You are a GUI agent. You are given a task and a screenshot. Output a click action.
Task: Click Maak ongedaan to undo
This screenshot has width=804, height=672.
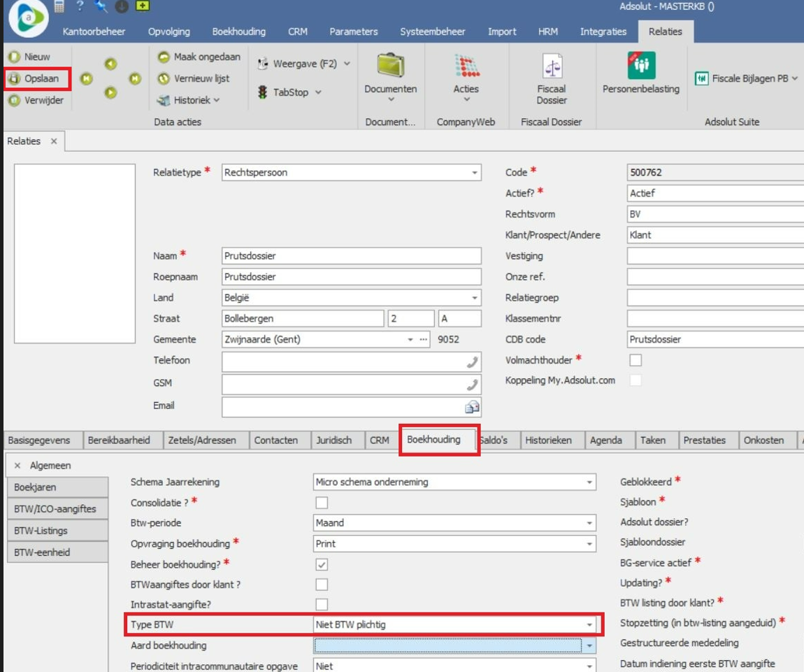(199, 57)
